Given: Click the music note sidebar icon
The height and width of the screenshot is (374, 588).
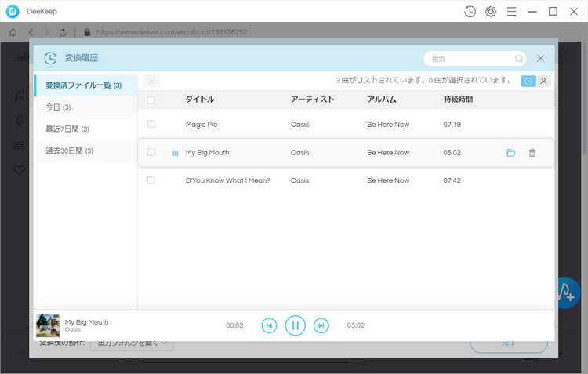Looking at the screenshot, I should pos(19,96).
